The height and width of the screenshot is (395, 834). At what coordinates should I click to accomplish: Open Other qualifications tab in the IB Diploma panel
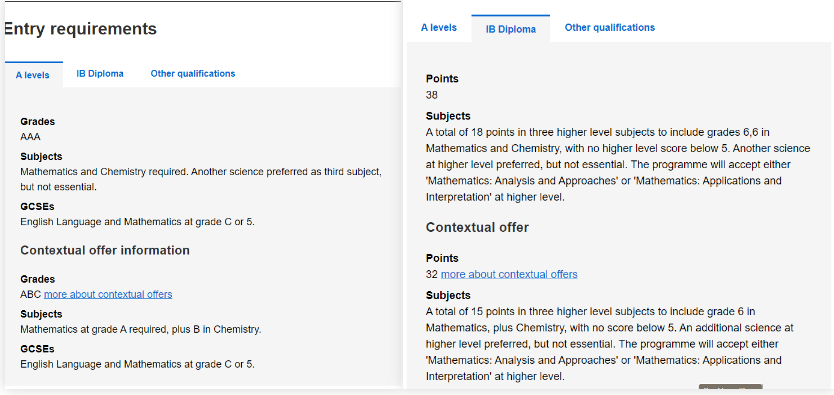(610, 28)
